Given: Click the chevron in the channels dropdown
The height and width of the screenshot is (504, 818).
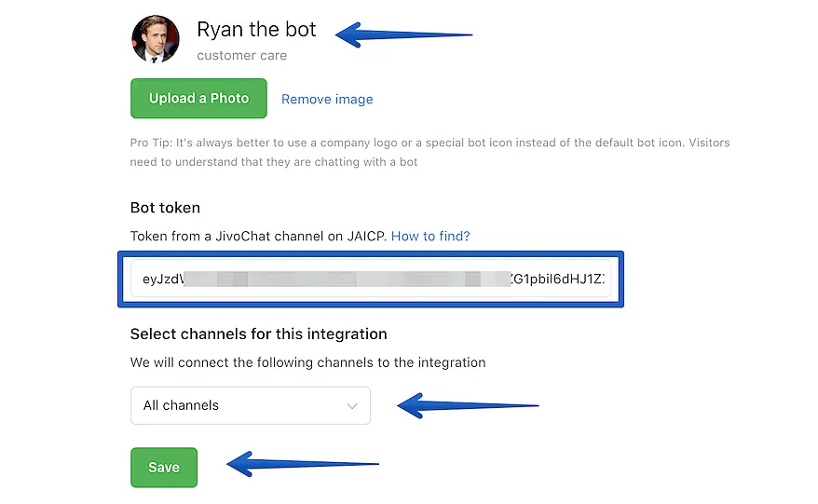Looking at the screenshot, I should point(352,406).
